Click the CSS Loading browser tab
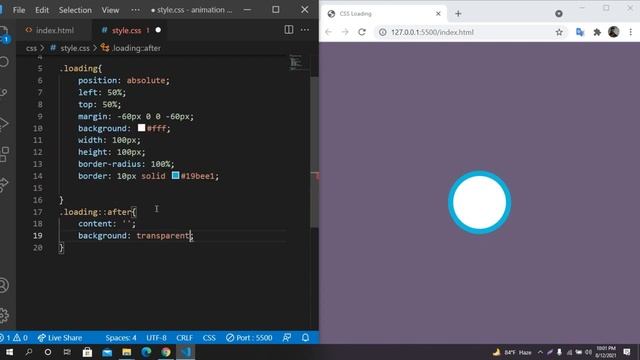 [384, 14]
